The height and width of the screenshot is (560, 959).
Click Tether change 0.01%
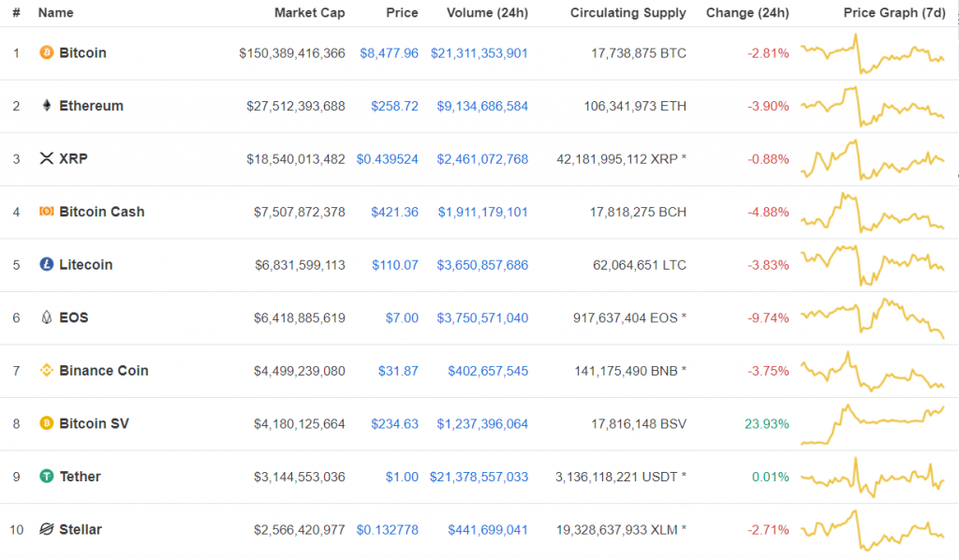pyautogui.click(x=770, y=477)
